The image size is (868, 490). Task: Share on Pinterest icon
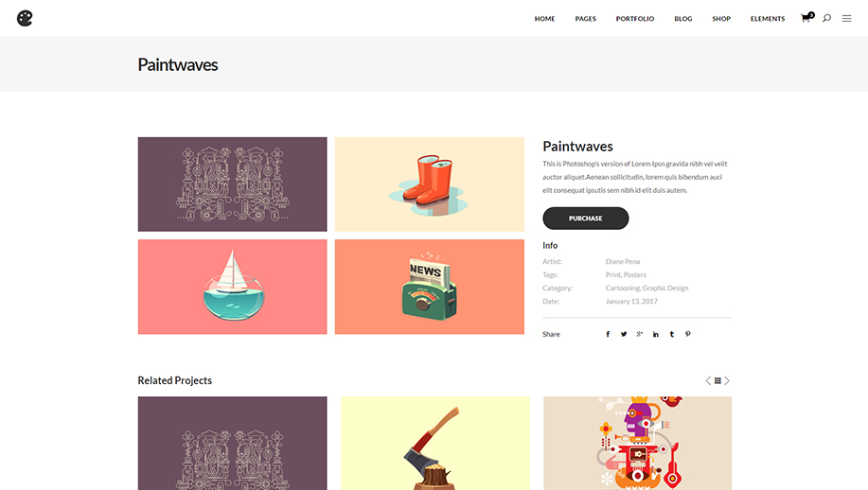pos(687,334)
